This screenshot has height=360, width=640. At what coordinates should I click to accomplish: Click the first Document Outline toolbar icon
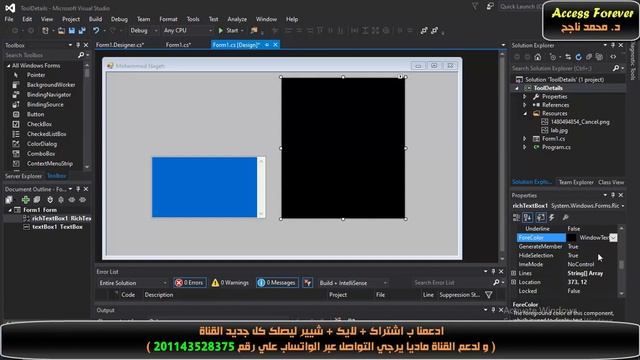9,200
